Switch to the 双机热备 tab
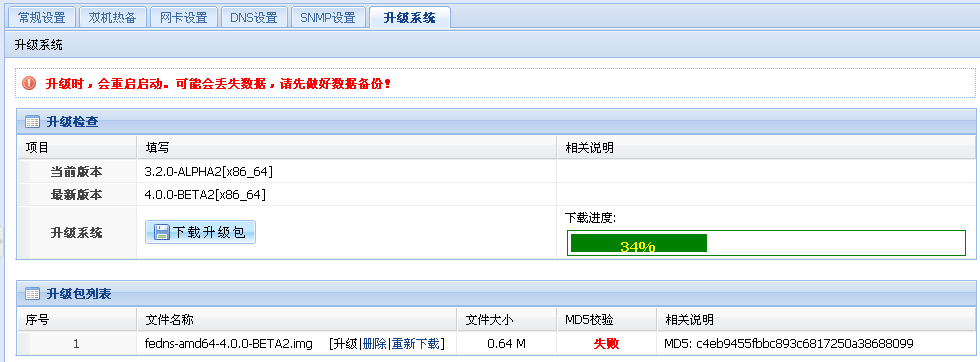This screenshot has width=980, height=362. [112, 18]
